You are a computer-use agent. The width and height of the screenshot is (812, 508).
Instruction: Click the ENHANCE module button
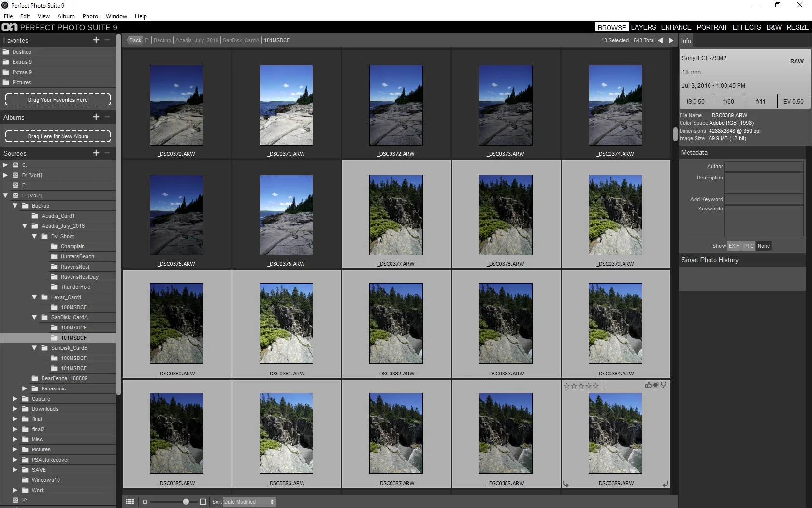coord(676,27)
